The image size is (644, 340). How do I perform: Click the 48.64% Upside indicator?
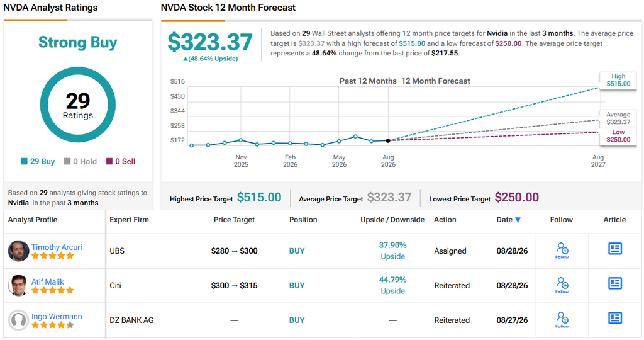click(x=210, y=59)
